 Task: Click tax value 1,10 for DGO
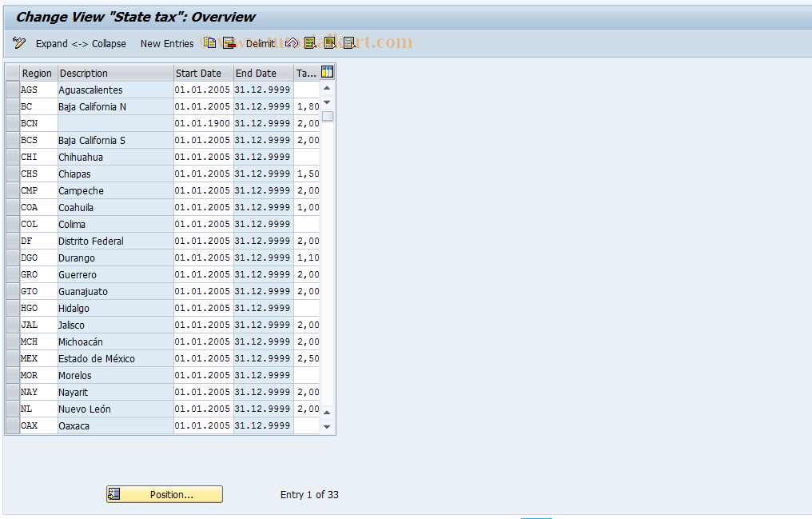coord(307,258)
